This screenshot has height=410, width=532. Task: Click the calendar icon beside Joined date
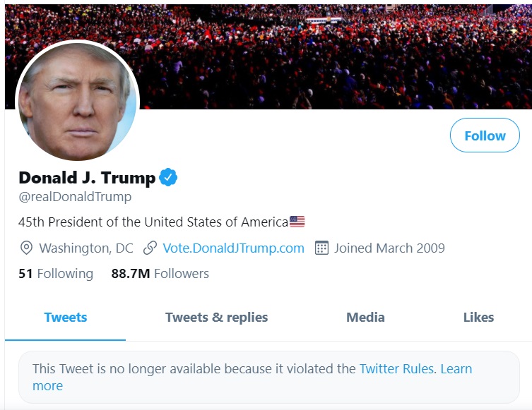pyautogui.click(x=321, y=248)
